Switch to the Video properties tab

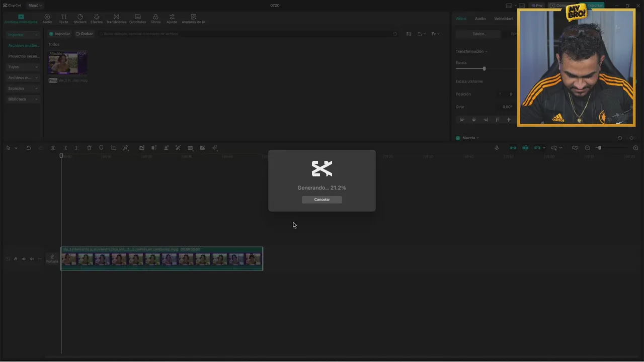(x=461, y=19)
